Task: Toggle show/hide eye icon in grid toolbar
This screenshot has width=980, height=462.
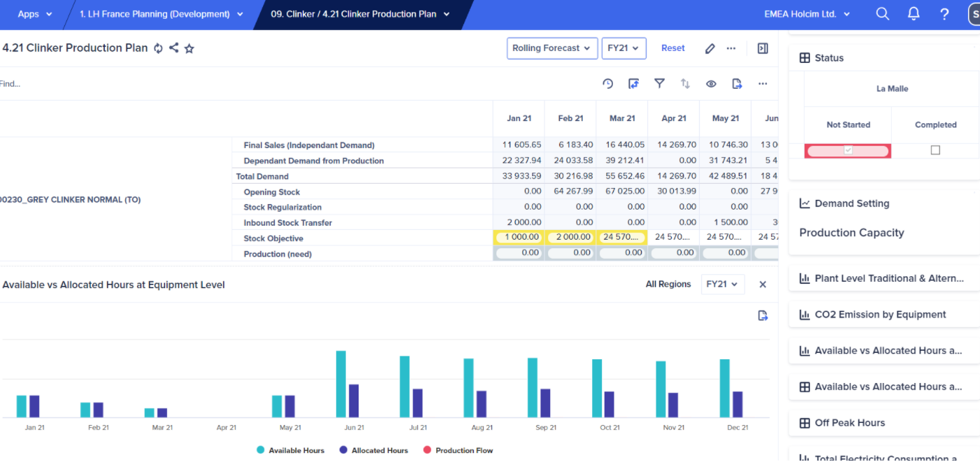Action: click(x=711, y=84)
